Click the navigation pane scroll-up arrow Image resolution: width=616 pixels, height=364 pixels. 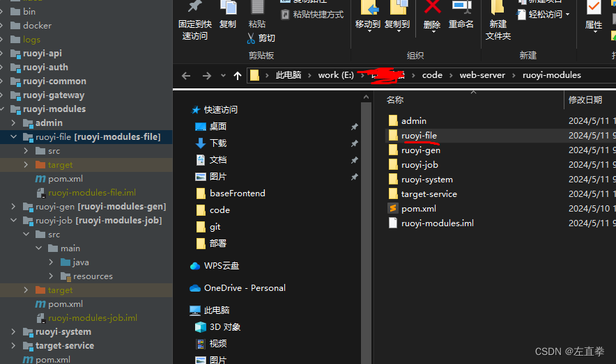pos(366,97)
